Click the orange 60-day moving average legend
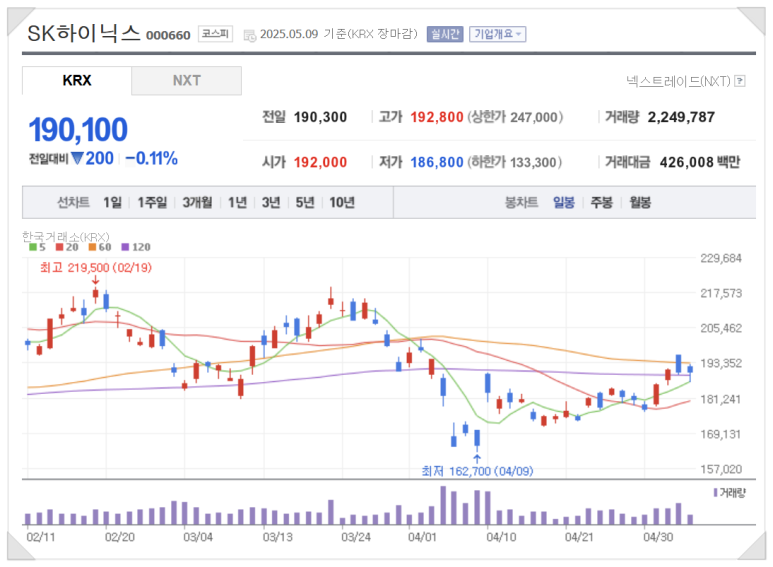The width and height of the screenshot is (773, 567). coord(100,247)
